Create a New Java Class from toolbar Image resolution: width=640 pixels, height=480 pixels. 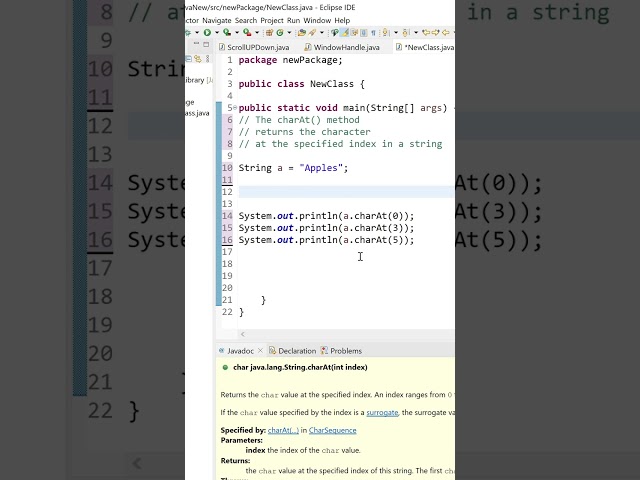280,32
